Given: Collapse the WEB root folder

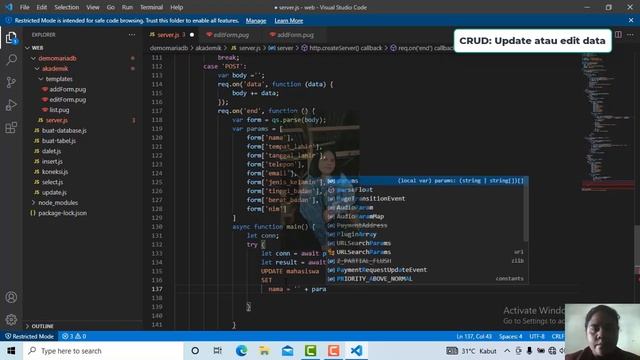Looking at the screenshot, I should pos(38,48).
